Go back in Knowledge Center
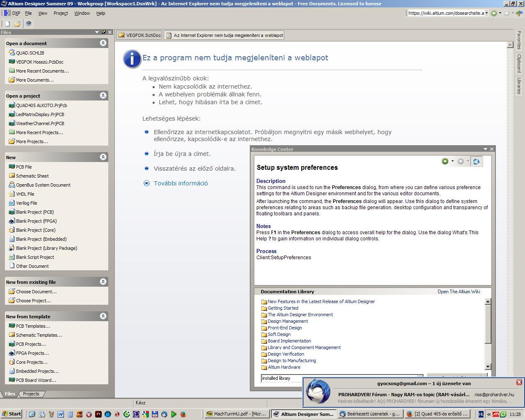This screenshot has width=525, height=420. click(445, 161)
